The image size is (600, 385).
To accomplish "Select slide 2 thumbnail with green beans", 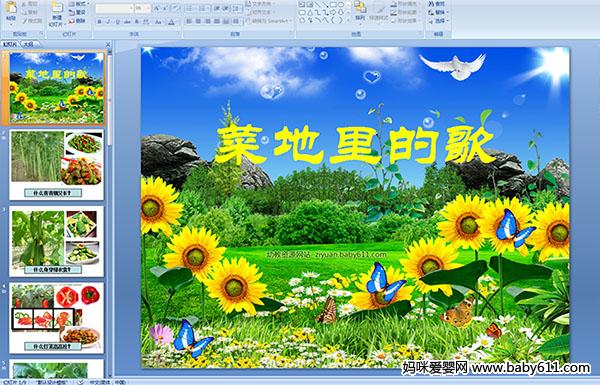I will [57, 165].
